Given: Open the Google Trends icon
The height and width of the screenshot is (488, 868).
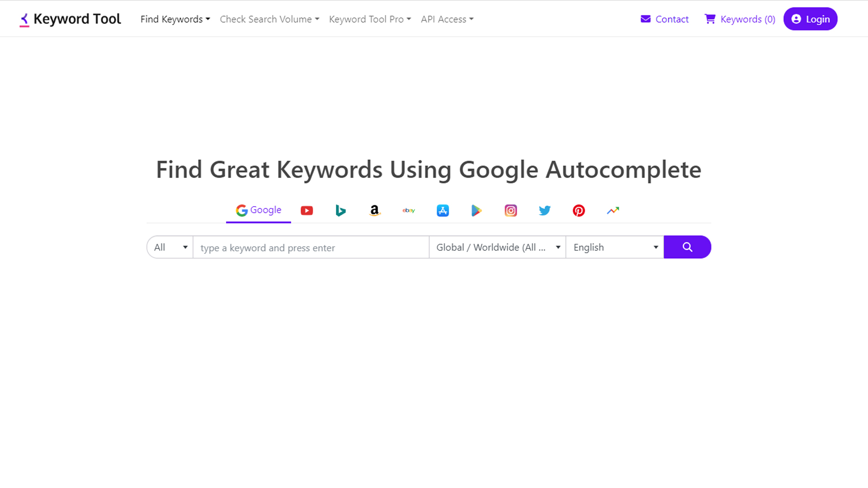Looking at the screenshot, I should point(613,210).
